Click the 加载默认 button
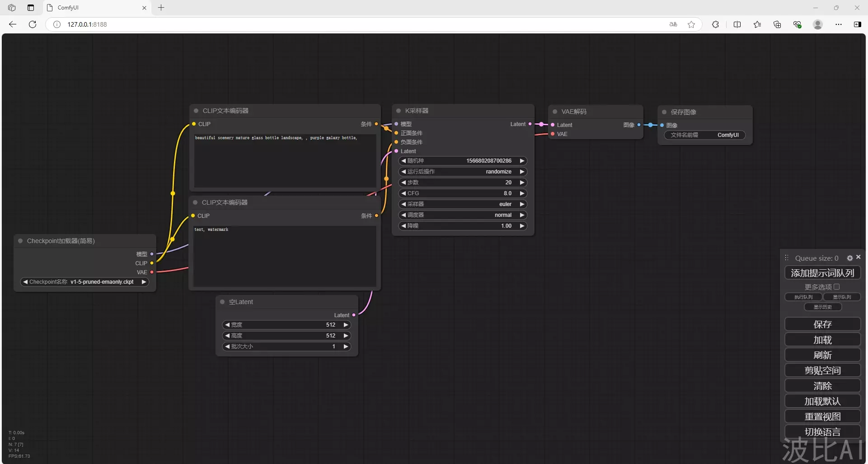The image size is (868, 464). pyautogui.click(x=822, y=401)
